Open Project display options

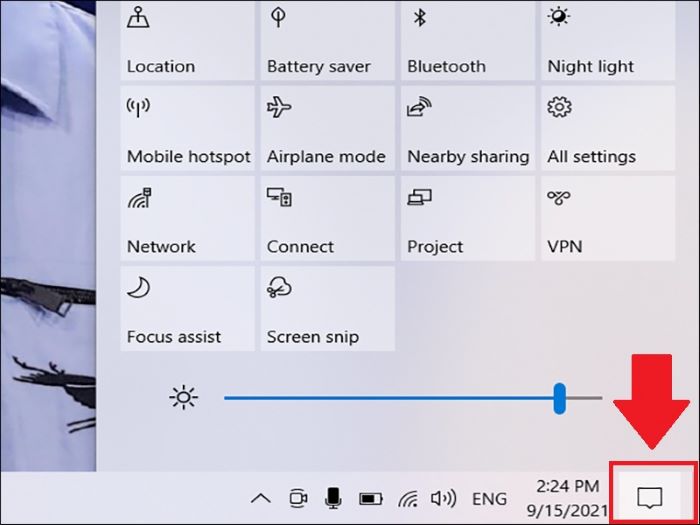point(468,220)
